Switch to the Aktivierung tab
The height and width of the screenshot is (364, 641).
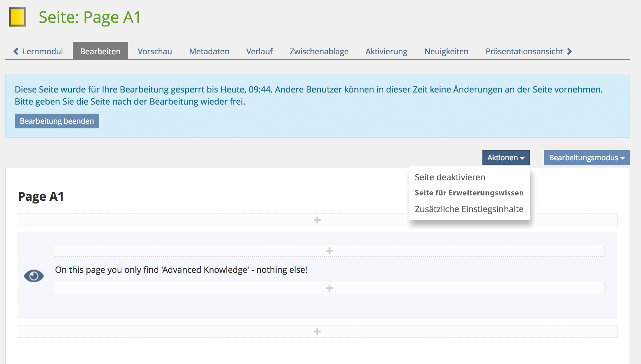386,51
